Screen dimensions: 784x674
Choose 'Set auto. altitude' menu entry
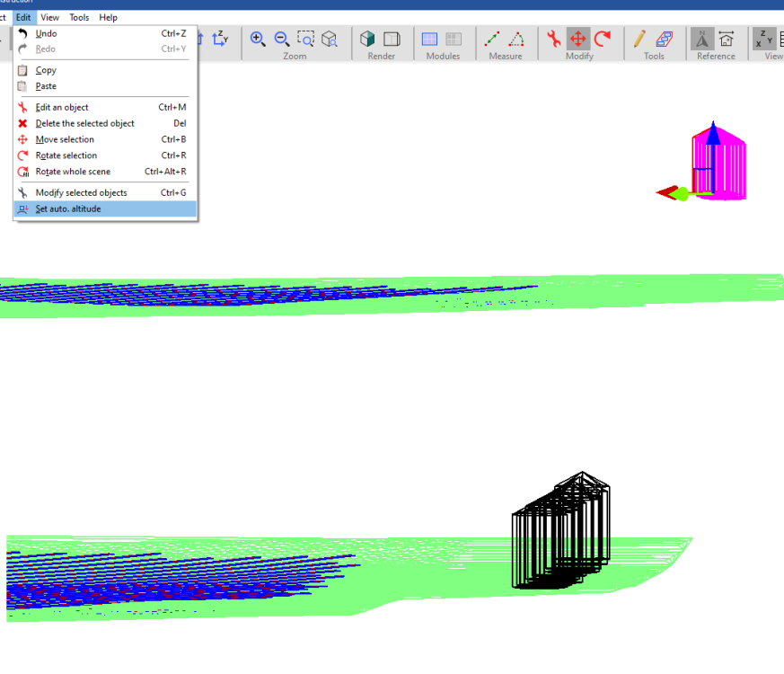(x=68, y=209)
